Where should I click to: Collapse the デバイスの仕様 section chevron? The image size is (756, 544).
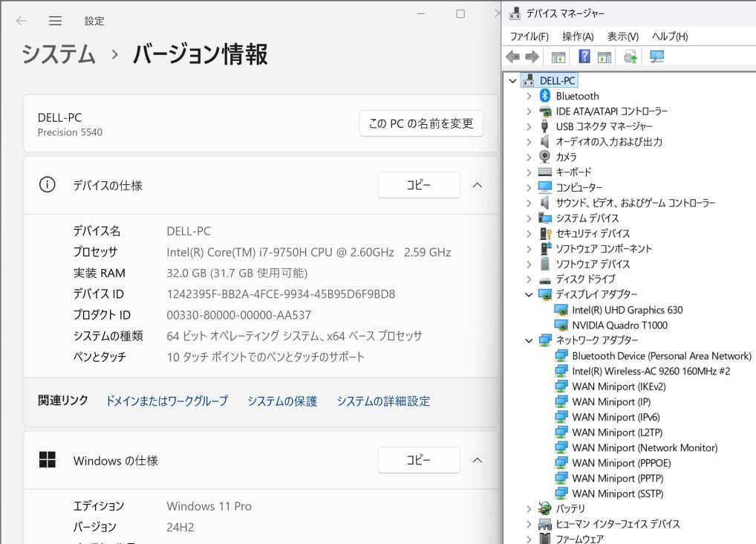[x=478, y=185]
